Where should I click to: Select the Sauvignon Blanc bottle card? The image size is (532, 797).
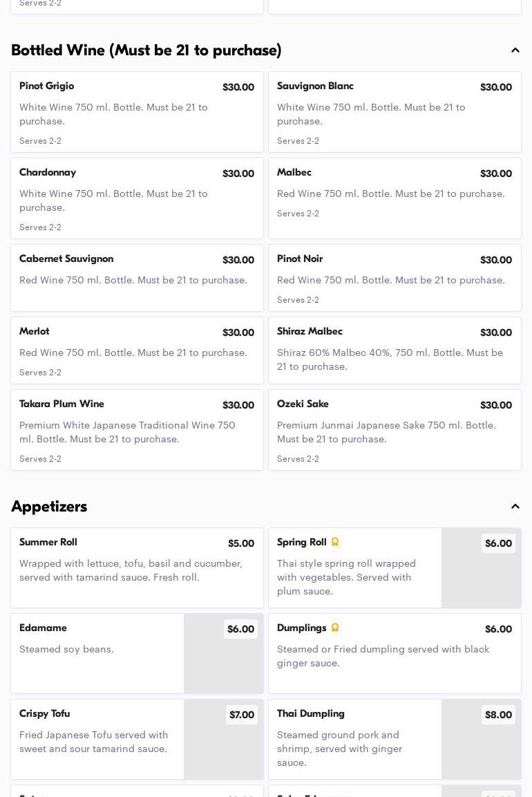[395, 112]
